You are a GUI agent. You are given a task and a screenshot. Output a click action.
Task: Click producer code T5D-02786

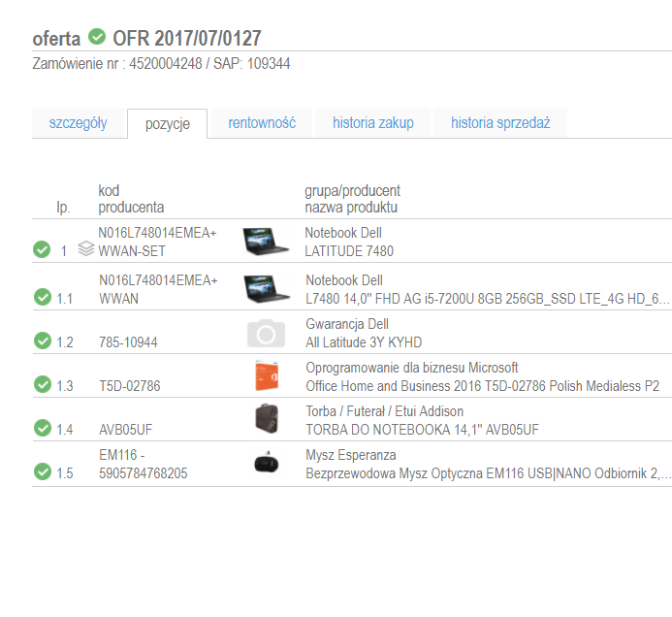(130, 386)
